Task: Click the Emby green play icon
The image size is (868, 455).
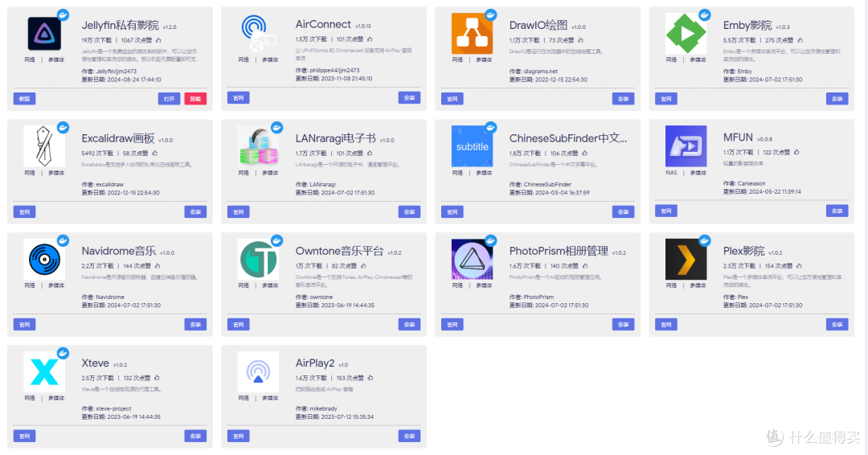Action: click(686, 34)
